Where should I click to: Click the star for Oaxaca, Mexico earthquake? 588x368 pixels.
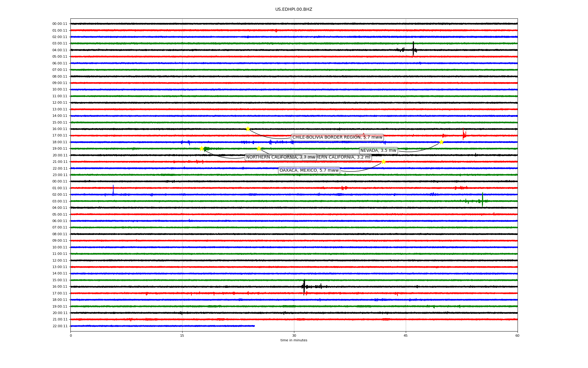(383, 162)
